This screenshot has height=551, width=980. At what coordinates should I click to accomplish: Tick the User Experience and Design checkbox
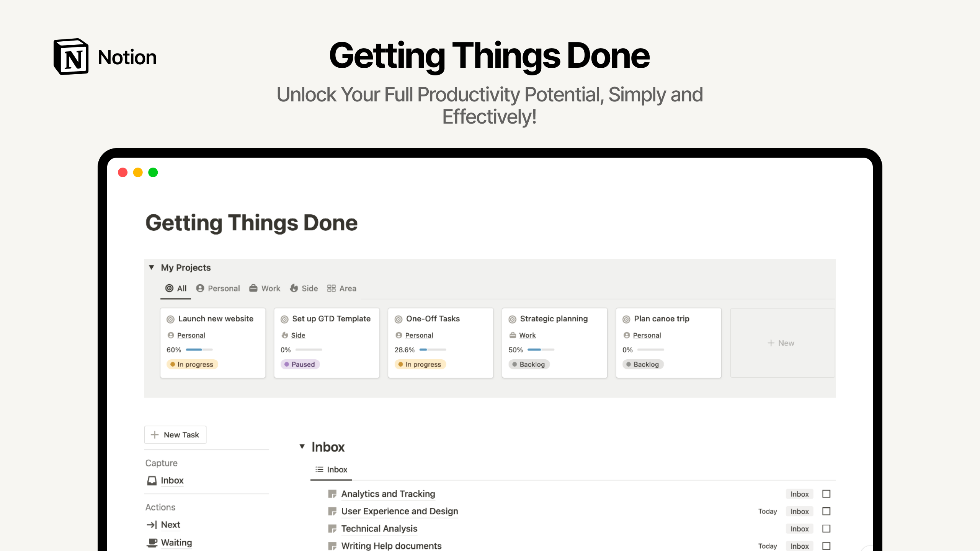[826, 511]
